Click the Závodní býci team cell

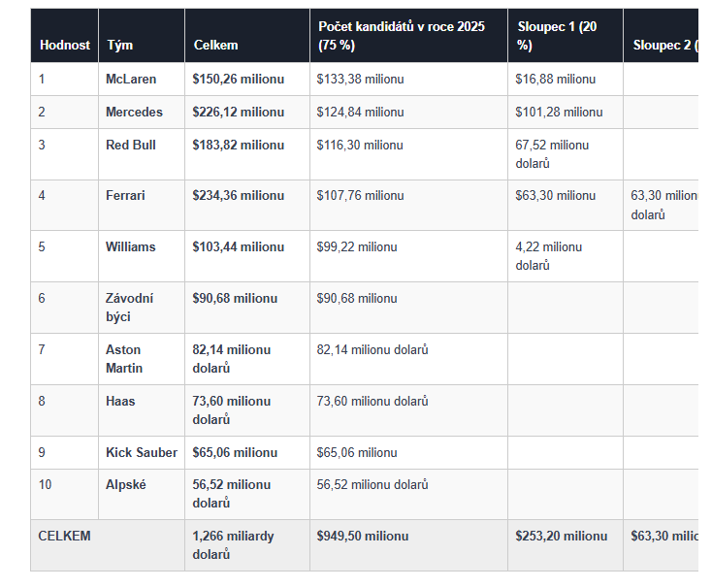coord(130,308)
